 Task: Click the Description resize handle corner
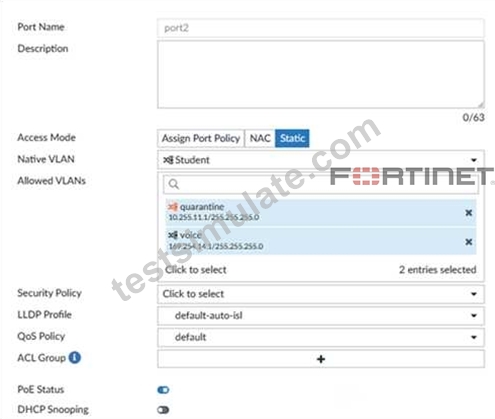[481, 105]
